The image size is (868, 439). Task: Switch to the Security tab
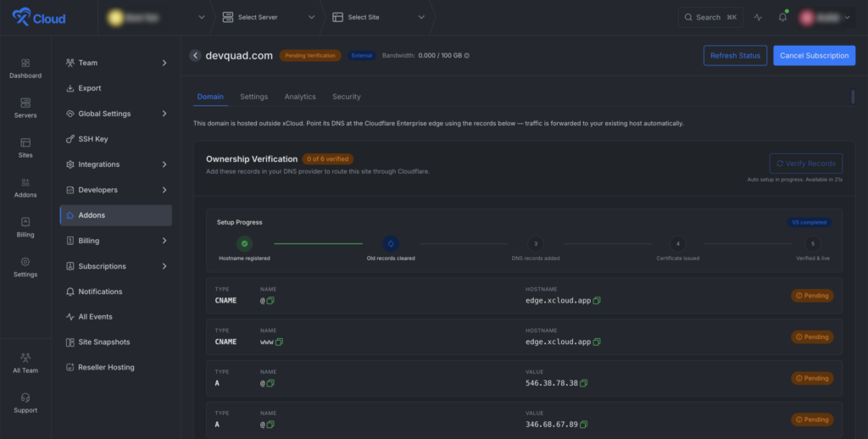347,97
